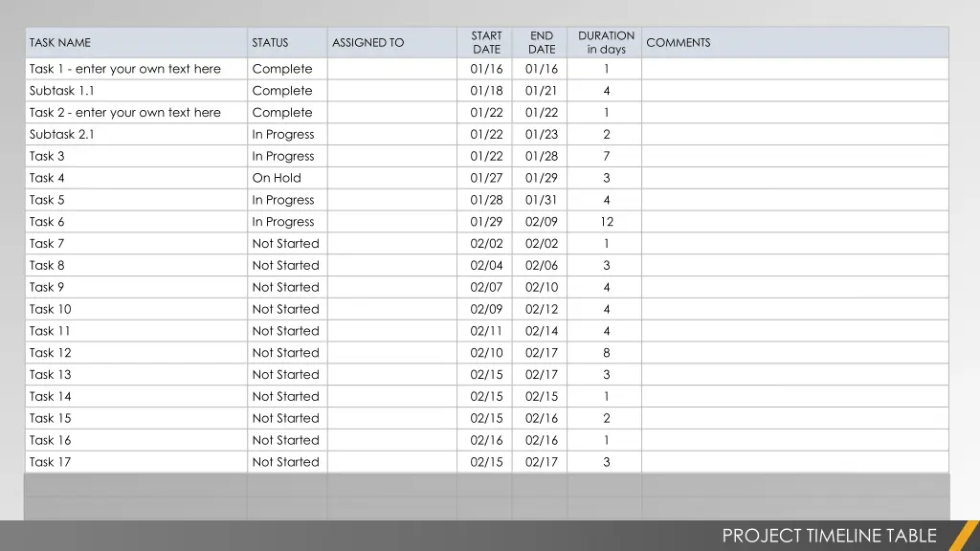Click Task 14 duration value
980x551 pixels.
[606, 396]
